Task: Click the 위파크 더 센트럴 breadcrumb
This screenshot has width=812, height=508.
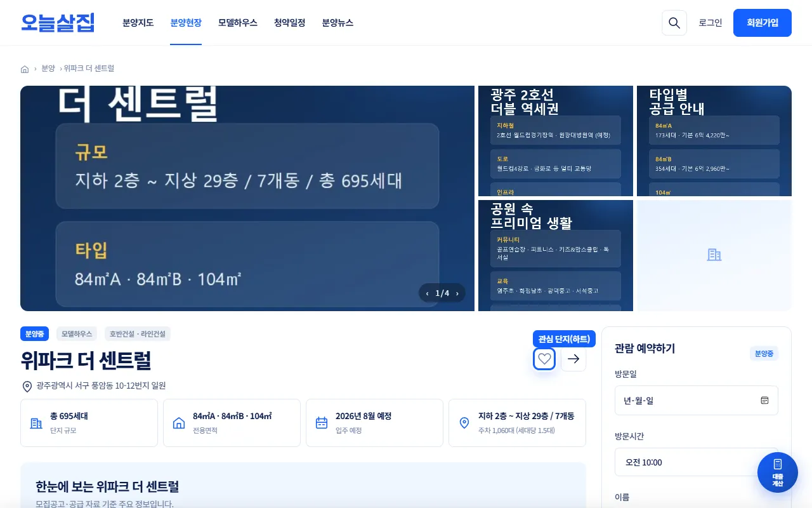Action: coord(89,69)
